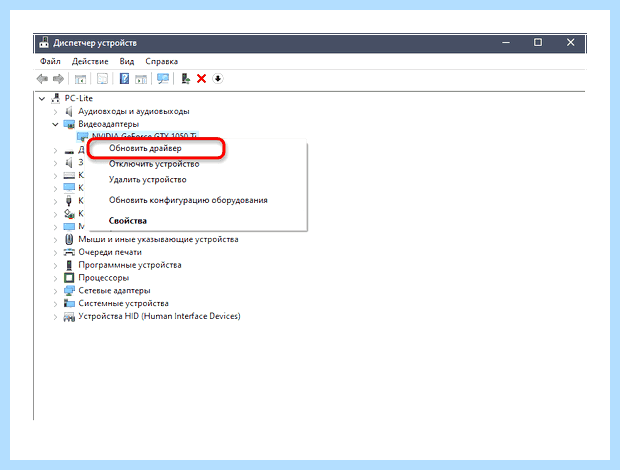Open the Действие menu
This screenshot has width=620, height=470.
(90, 61)
